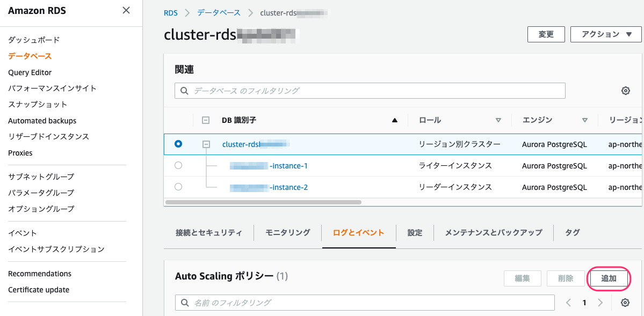Select the instance-2 radio button
The image size is (644, 316).
pos(178,187)
